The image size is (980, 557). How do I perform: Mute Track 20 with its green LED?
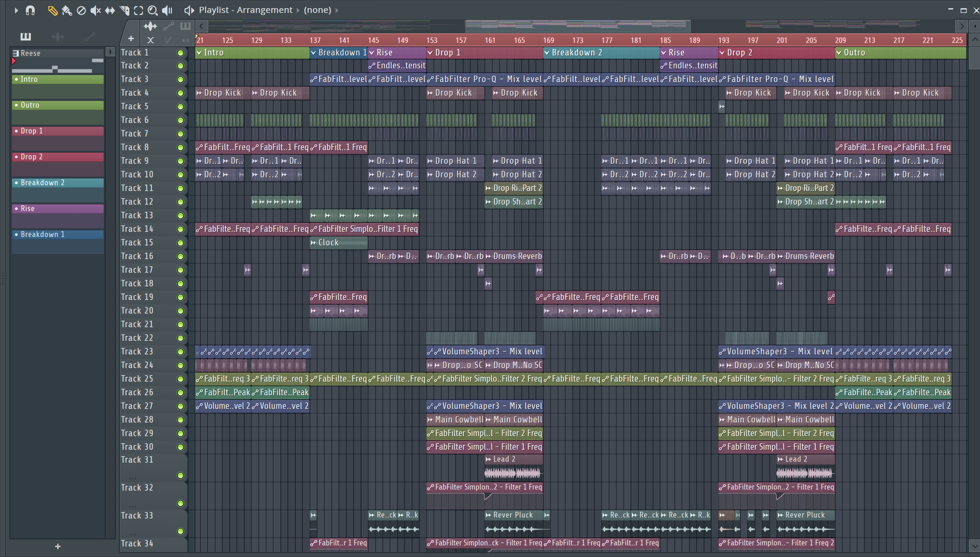tap(180, 311)
